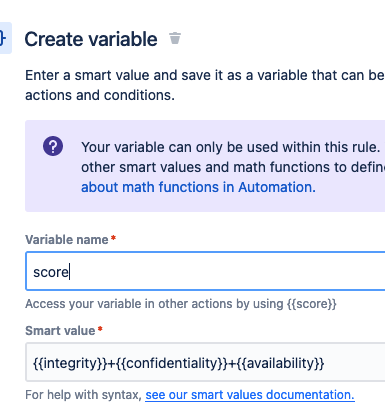Focus the Variable name field containing score
This screenshot has height=402, width=385.
[x=205, y=271]
